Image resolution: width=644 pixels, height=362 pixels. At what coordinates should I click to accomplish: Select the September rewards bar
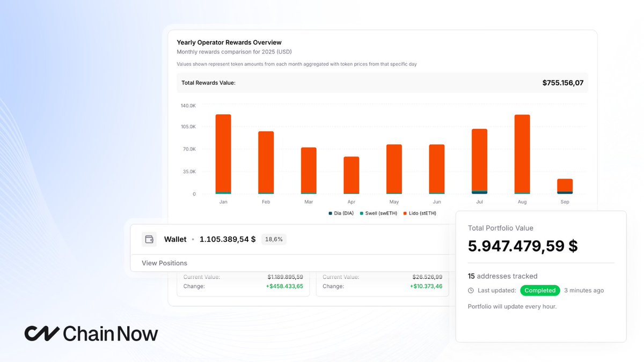565,187
